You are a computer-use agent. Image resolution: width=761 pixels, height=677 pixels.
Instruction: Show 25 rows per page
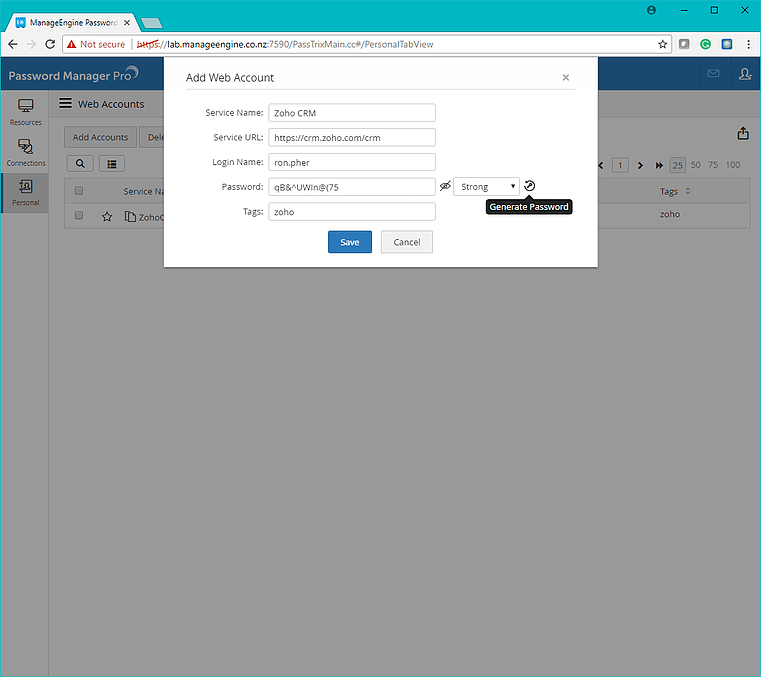pos(678,165)
